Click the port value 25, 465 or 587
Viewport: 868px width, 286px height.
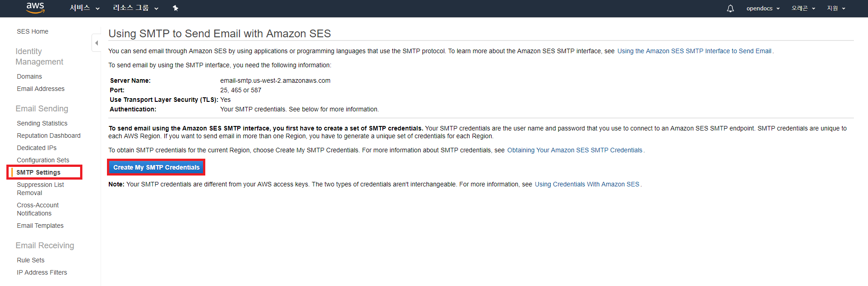pos(241,90)
